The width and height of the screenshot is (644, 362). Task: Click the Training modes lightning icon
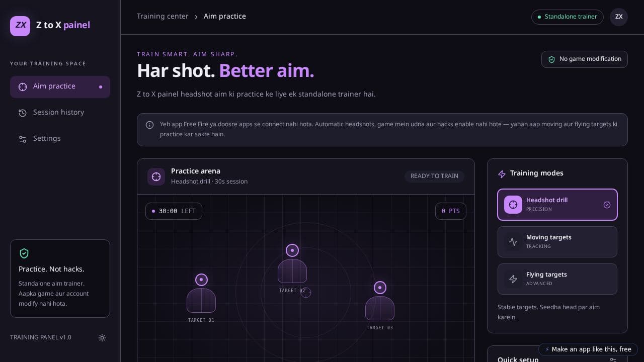(x=502, y=174)
